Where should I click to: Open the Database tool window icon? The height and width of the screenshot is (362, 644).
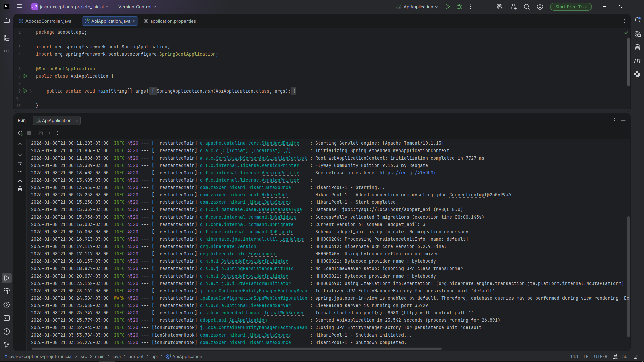click(x=637, y=47)
